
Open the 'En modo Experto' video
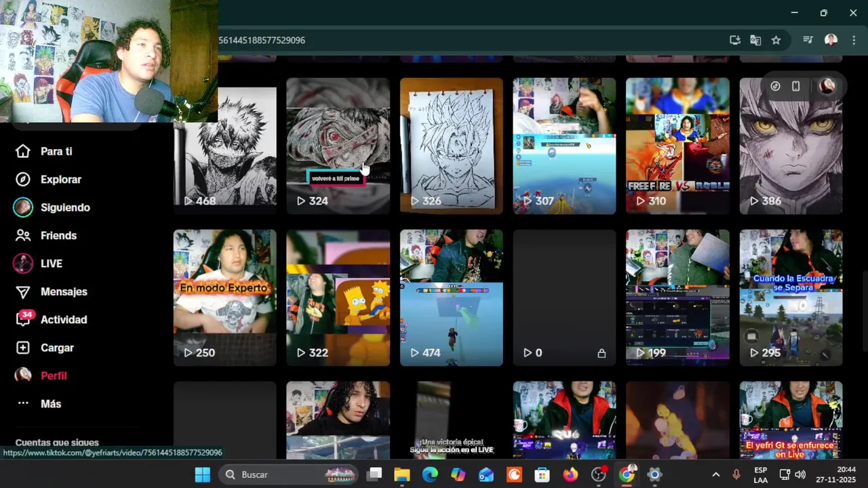pyautogui.click(x=225, y=298)
